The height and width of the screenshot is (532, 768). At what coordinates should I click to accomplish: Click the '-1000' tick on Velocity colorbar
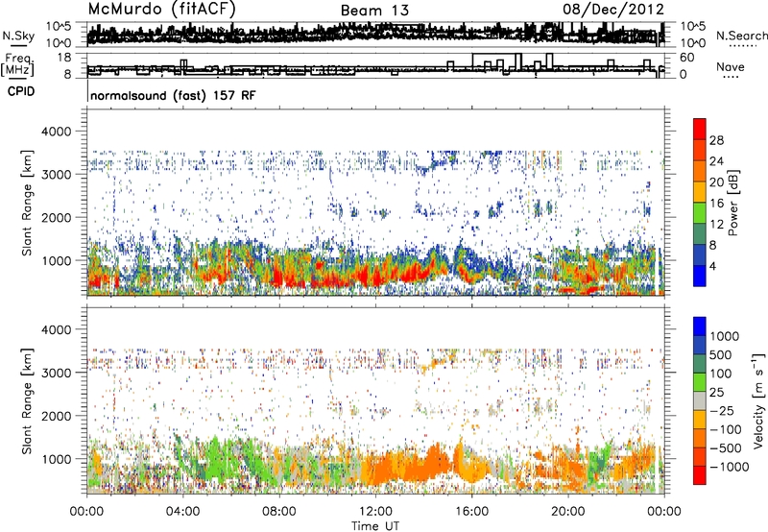click(x=730, y=467)
